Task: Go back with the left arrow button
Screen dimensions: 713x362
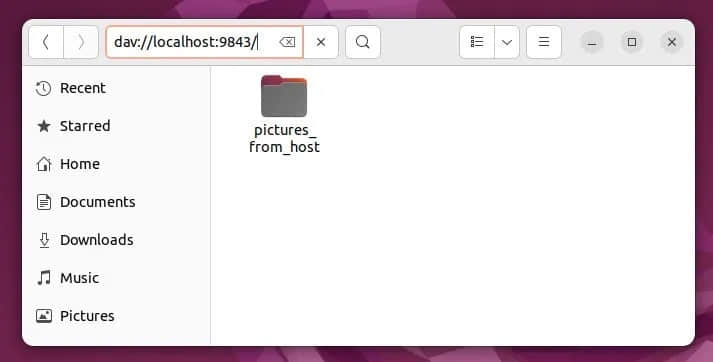Action: click(46, 42)
